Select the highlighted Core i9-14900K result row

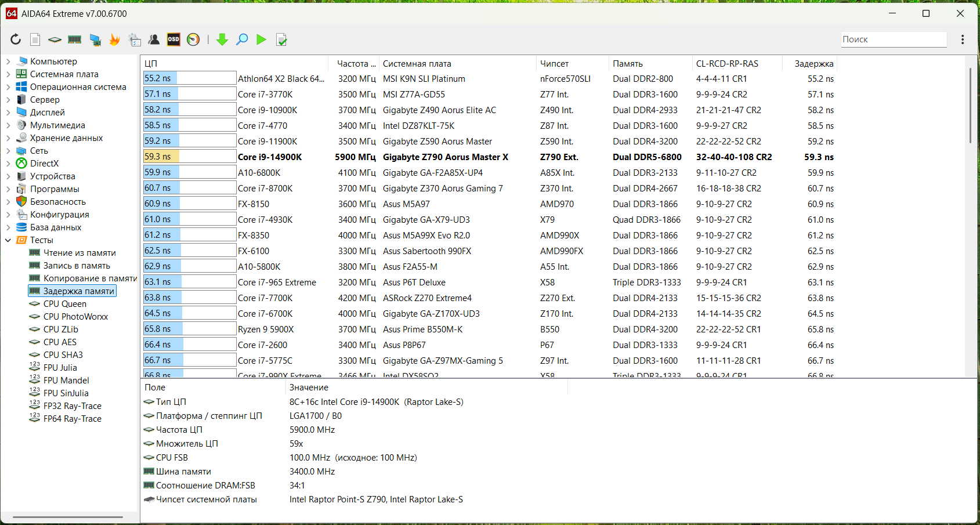click(x=489, y=157)
